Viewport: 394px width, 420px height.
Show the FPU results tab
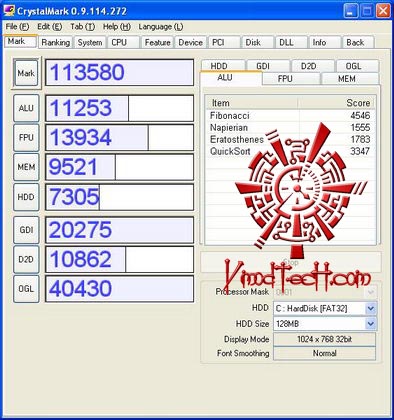pos(285,79)
